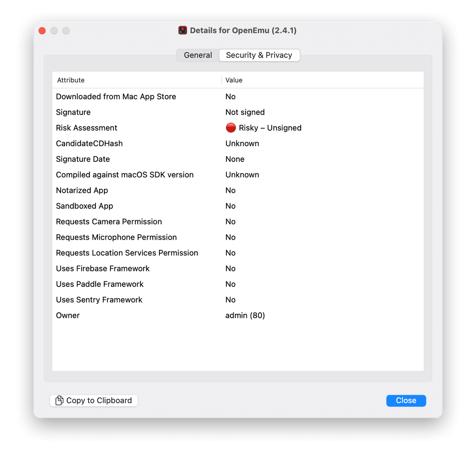Click the OpenEmu app icon in title bar
This screenshot has height=463, width=476.
tap(182, 31)
